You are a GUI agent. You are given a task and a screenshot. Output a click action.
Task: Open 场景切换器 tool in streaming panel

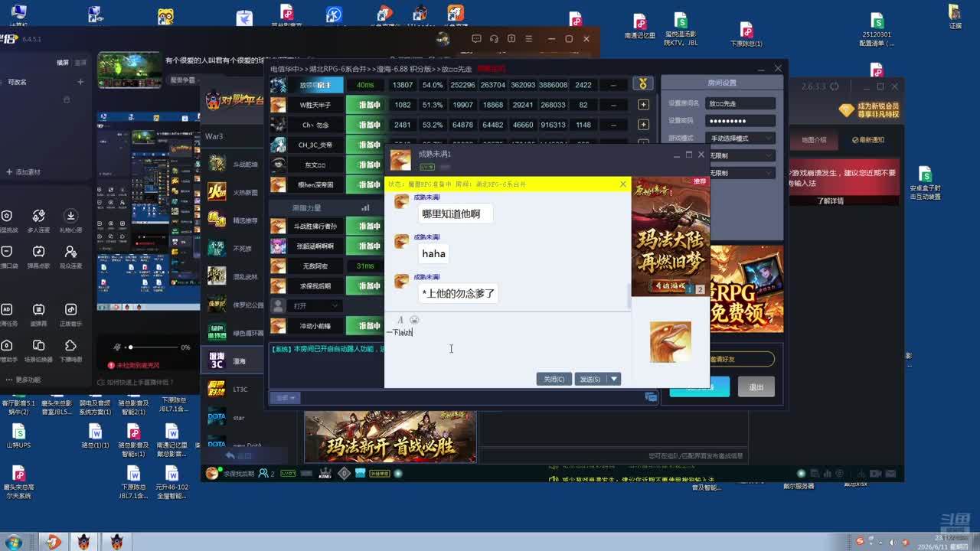38,350
